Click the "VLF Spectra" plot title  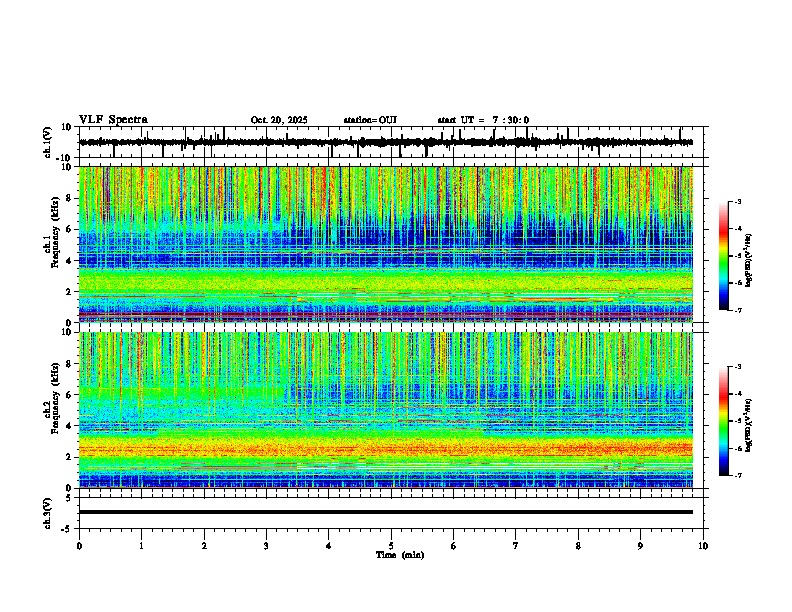coord(113,120)
